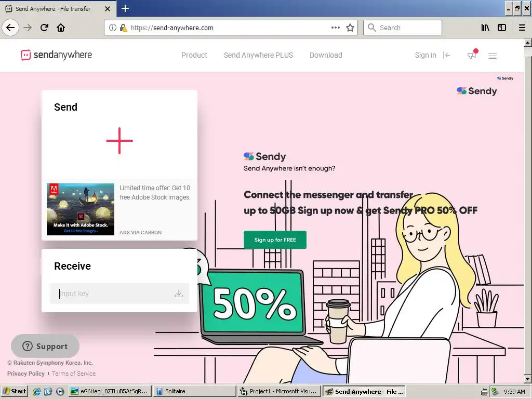Click the red plus to add files
The width and height of the screenshot is (532, 399).
119,140
